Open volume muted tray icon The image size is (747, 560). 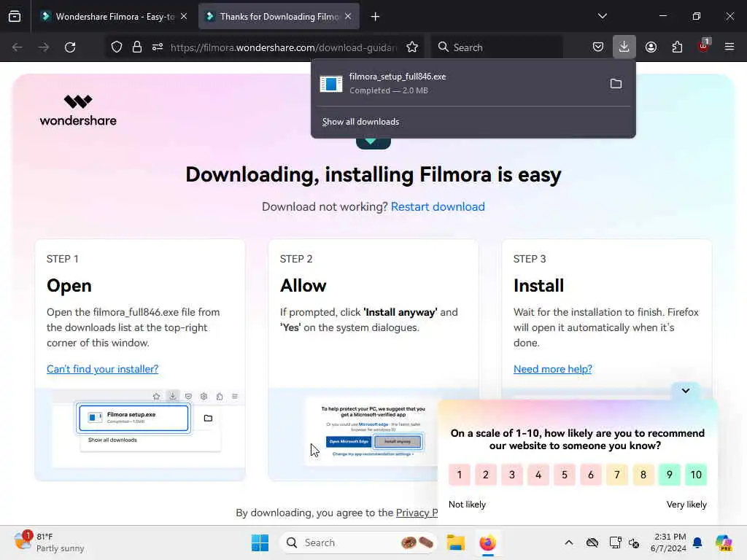coord(634,542)
